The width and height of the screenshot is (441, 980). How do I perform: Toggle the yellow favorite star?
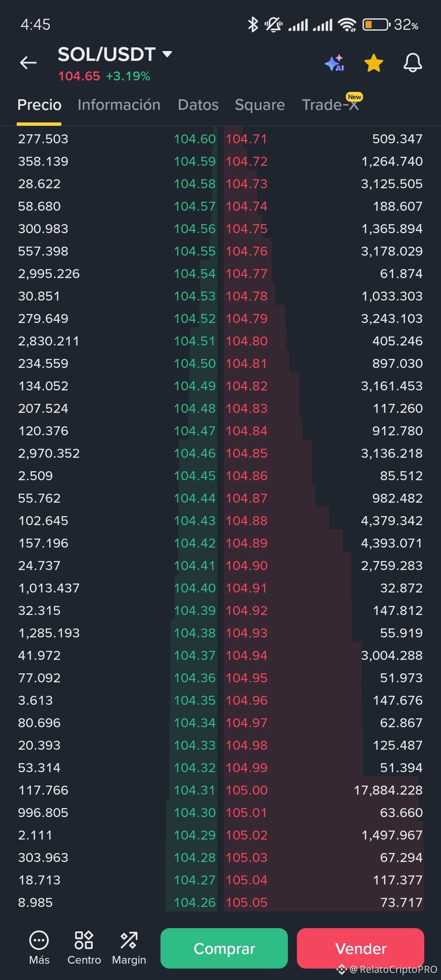tap(374, 63)
